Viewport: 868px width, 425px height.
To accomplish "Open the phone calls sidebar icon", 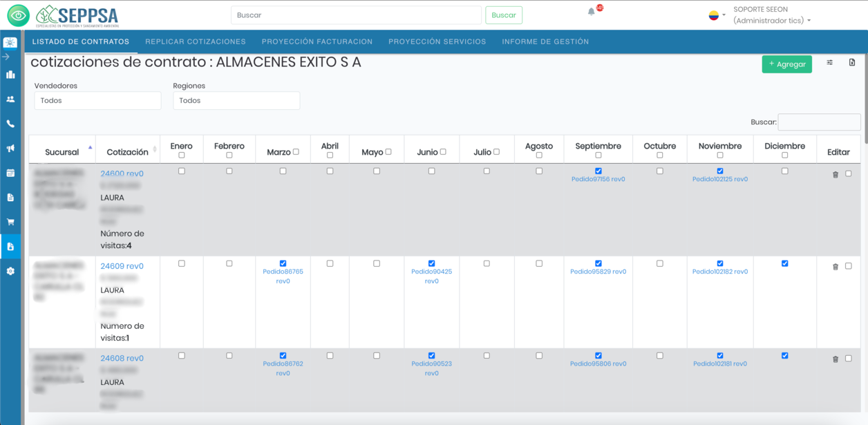I will coord(10,124).
